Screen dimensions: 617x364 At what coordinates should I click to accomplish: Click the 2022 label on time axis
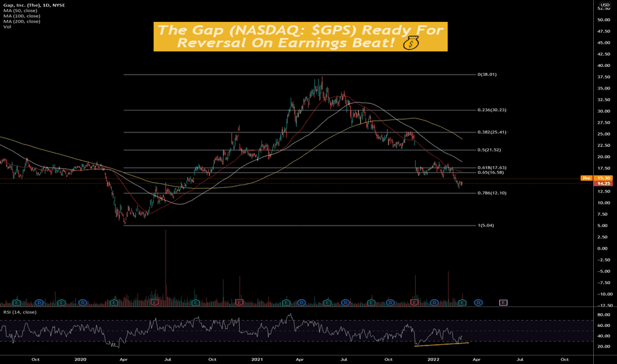[433, 359]
